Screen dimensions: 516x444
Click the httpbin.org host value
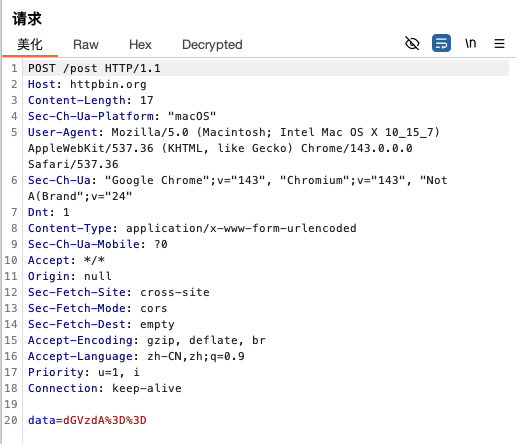point(108,84)
